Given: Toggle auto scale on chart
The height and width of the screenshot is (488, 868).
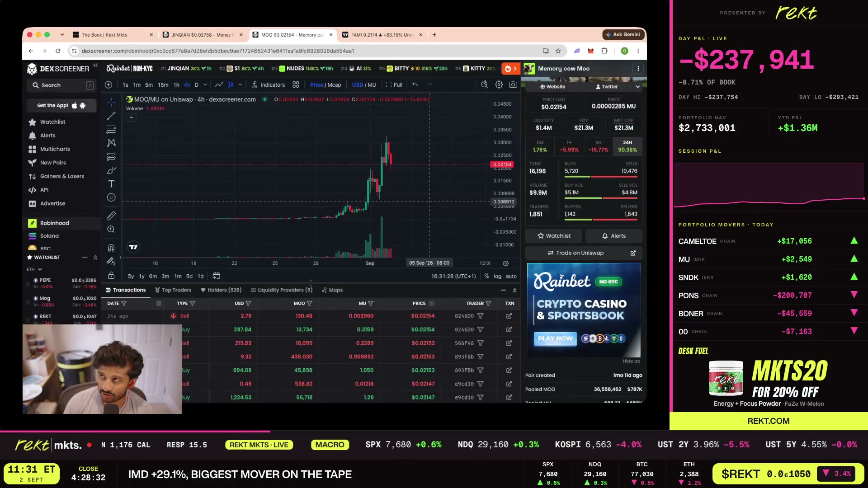Looking at the screenshot, I should (x=511, y=276).
